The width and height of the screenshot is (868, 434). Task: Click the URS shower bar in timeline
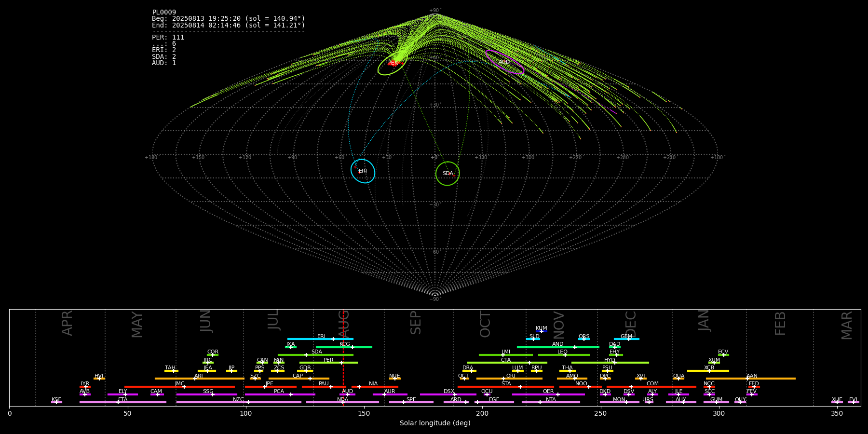click(x=650, y=402)
